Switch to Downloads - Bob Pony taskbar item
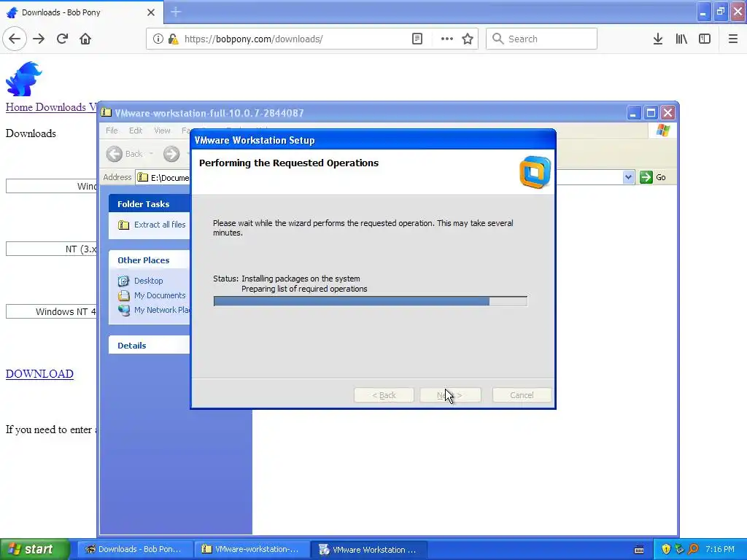This screenshot has height=560, width=747. (x=135, y=550)
